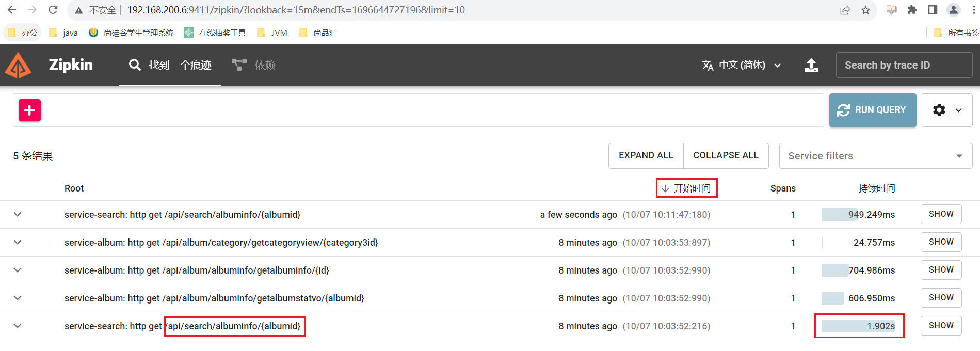980x351 pixels.
Task: Focus the Search by trace ID field
Action: pyautogui.click(x=904, y=65)
